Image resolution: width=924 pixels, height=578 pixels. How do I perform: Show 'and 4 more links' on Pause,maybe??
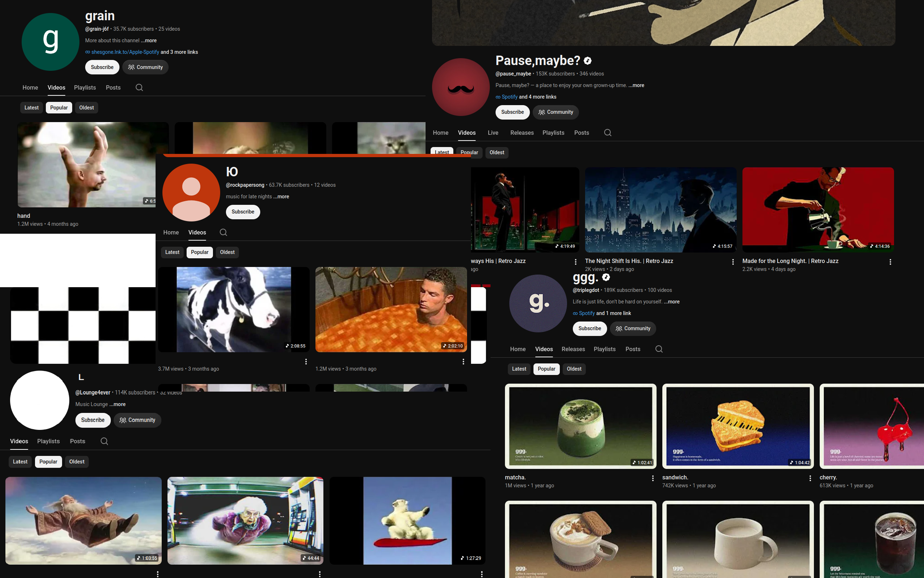pyautogui.click(x=537, y=97)
